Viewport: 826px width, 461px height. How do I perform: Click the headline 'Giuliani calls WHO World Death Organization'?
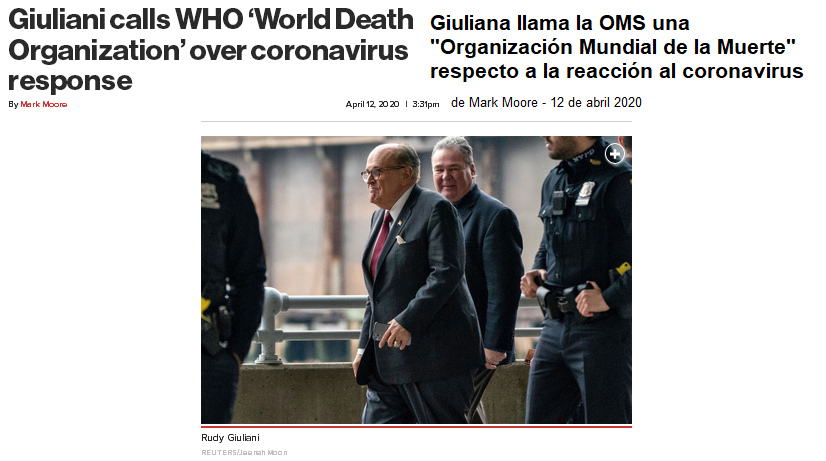point(211,50)
